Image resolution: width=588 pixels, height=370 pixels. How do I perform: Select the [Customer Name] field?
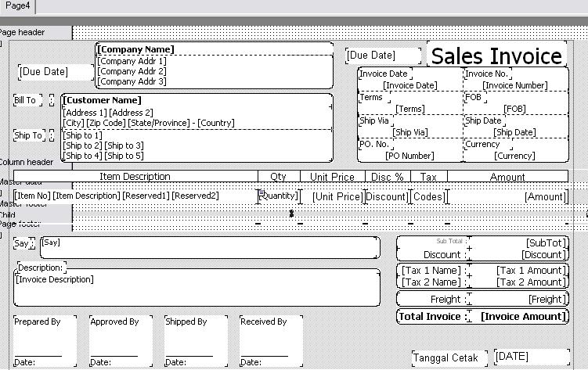[x=103, y=100]
